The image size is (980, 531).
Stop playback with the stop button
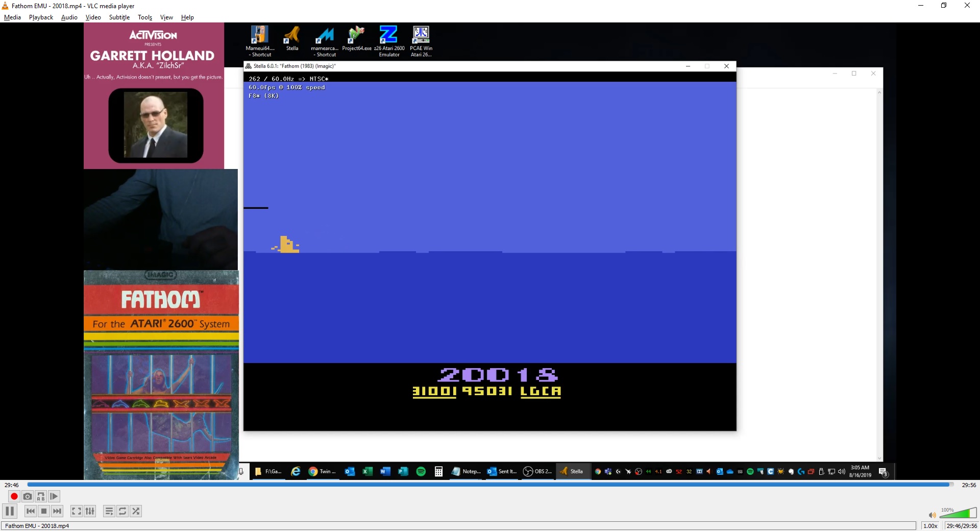point(44,511)
